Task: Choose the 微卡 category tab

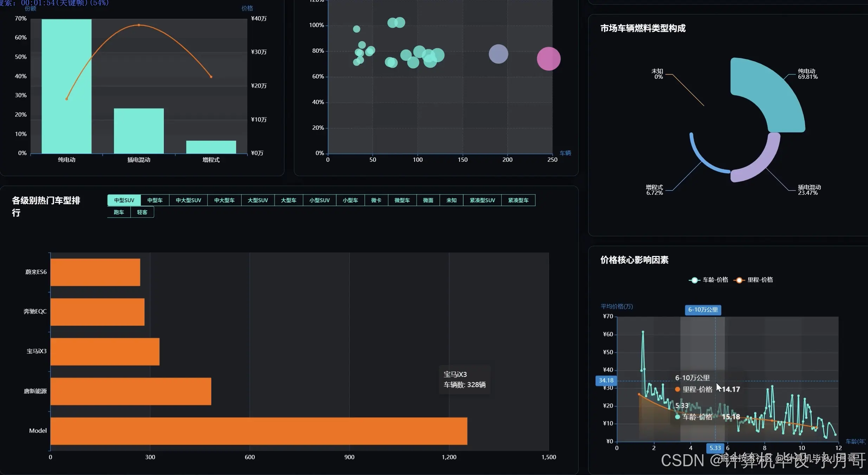Action: pos(376,200)
